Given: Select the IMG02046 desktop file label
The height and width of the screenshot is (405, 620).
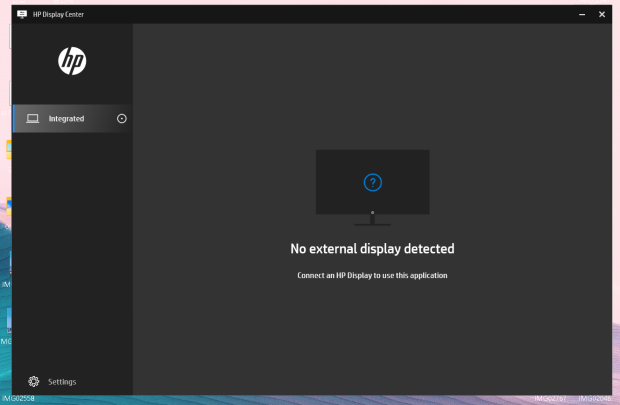Looking at the screenshot, I should tap(596, 399).
